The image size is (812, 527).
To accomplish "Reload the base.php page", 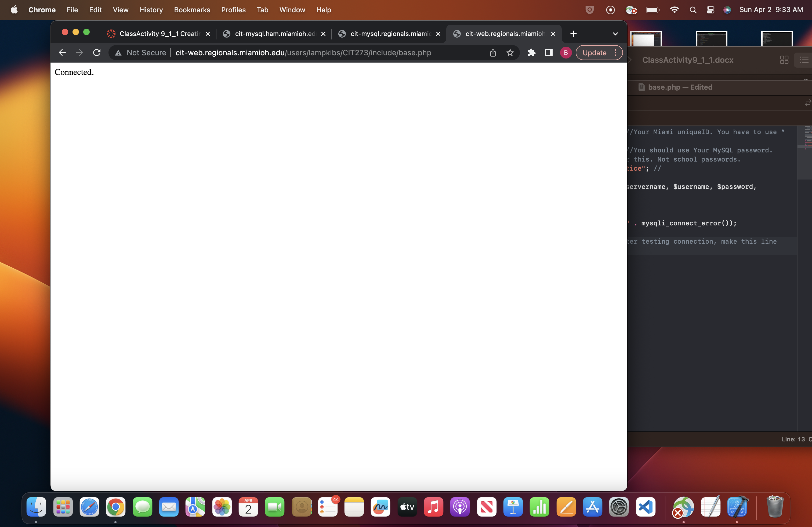I will coord(97,53).
